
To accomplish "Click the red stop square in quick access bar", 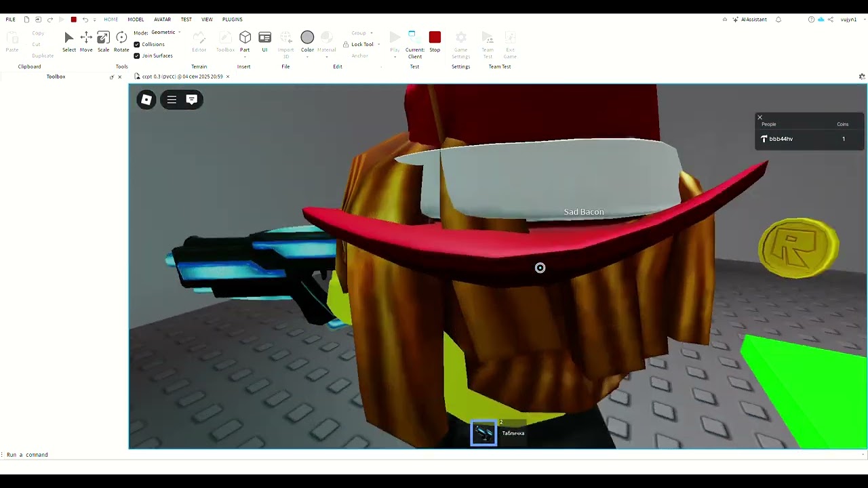I will click(x=74, y=20).
